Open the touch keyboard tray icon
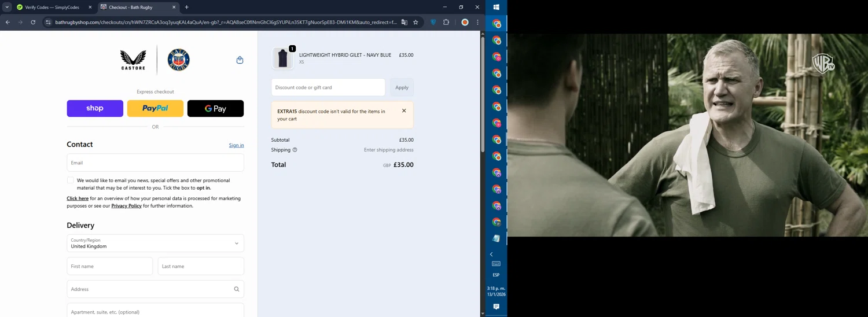 [496, 264]
